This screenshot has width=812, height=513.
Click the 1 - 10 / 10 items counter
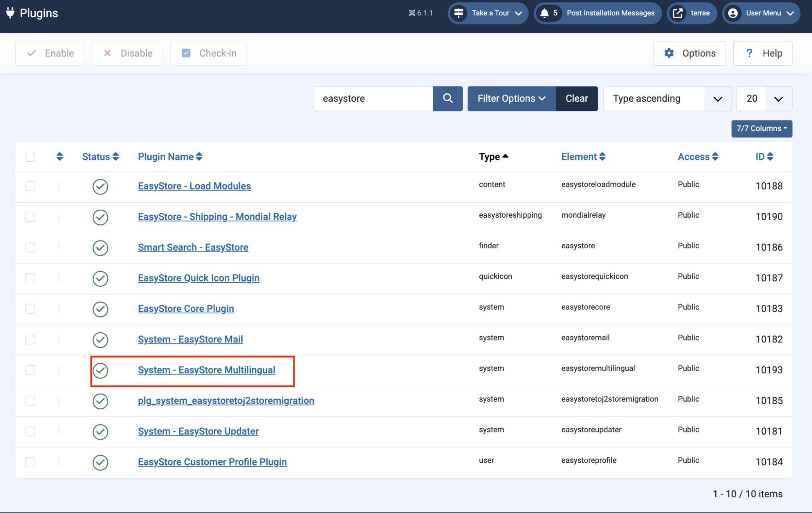click(x=747, y=494)
